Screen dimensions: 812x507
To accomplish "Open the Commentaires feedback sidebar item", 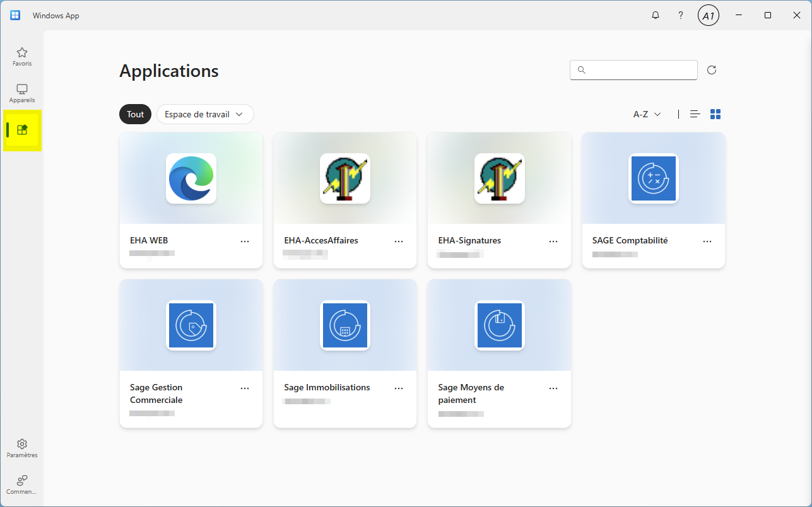I will pyautogui.click(x=22, y=484).
